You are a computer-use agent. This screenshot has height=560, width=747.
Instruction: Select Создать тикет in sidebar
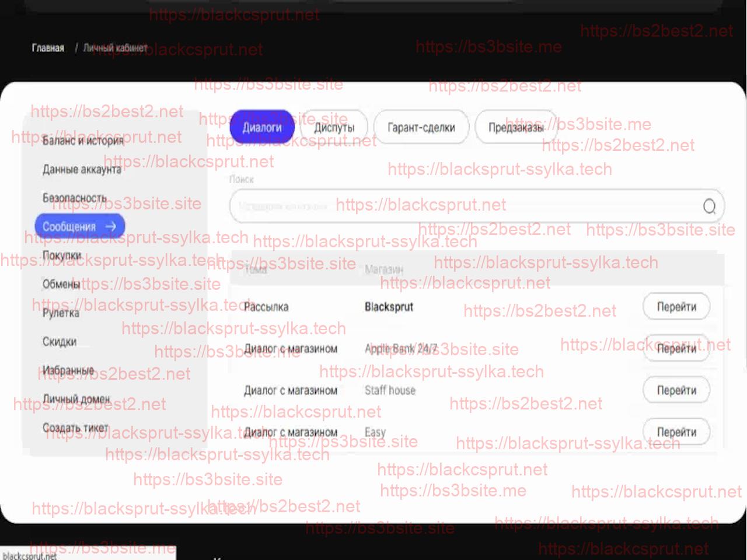[x=75, y=428]
